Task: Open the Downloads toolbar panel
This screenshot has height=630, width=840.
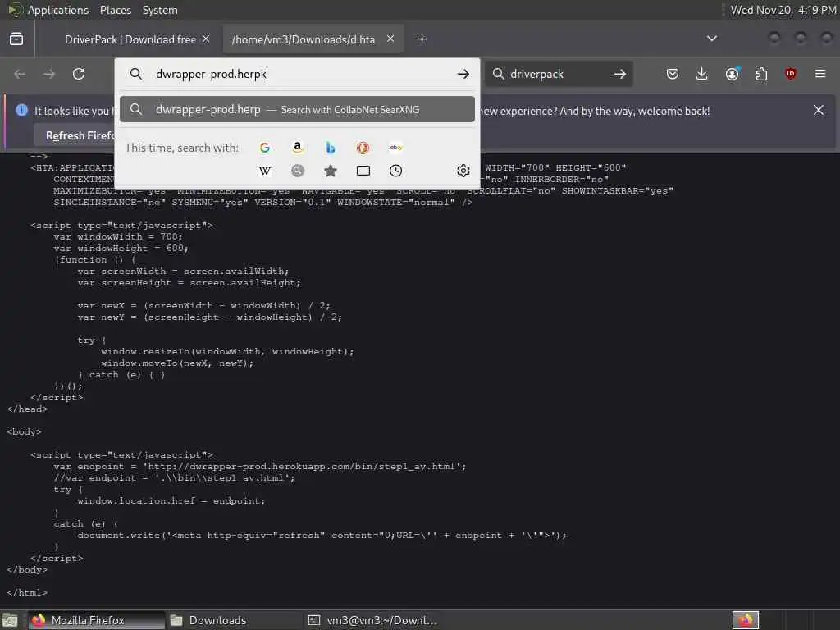Action: (702, 74)
